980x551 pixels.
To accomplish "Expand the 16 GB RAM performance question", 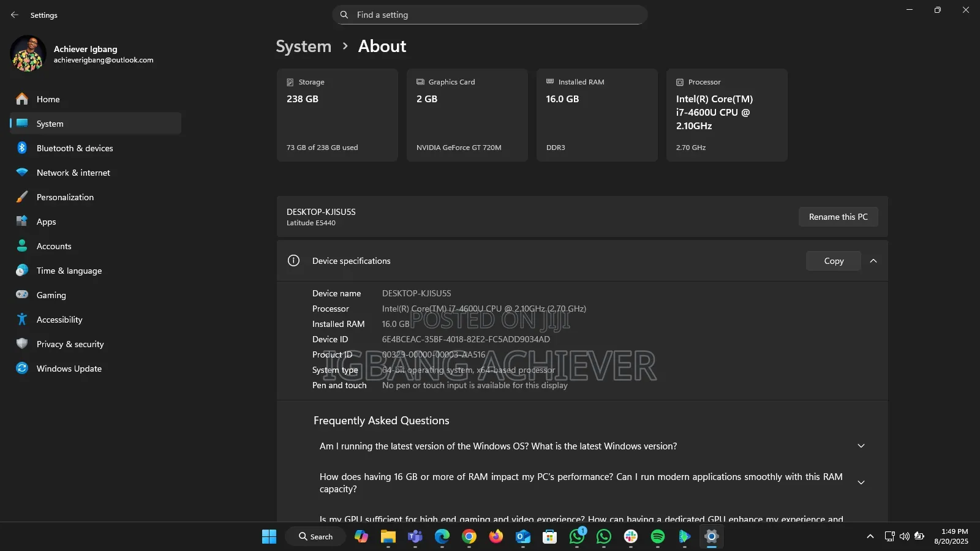I will tap(861, 482).
